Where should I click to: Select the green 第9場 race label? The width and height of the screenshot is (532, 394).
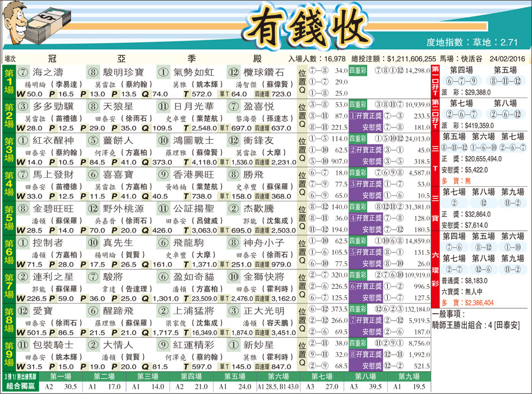click(x=9, y=354)
